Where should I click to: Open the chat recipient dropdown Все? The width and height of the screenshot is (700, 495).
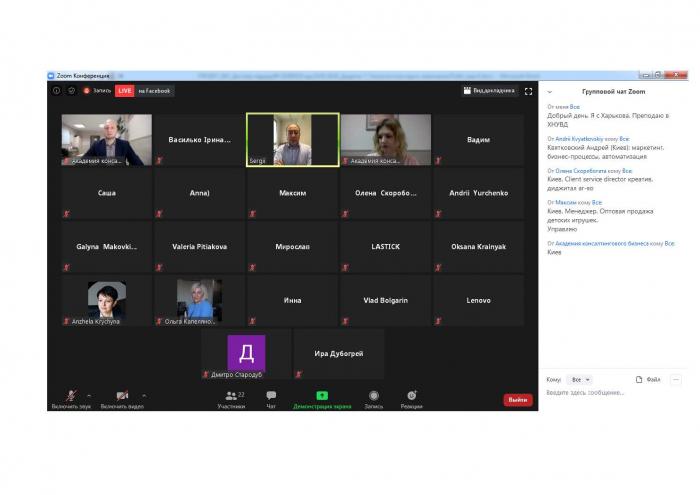[580, 380]
